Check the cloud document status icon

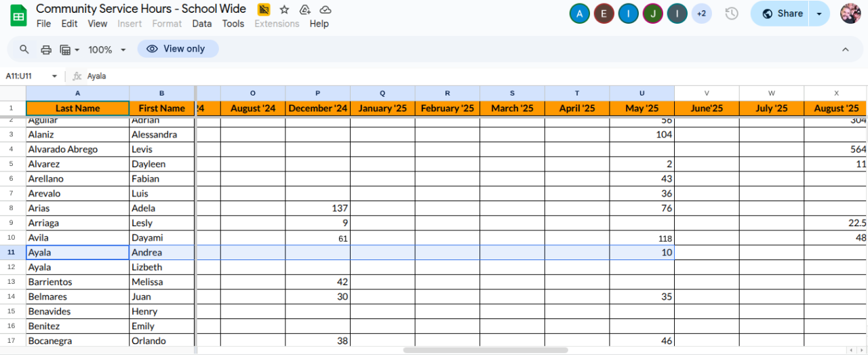click(325, 9)
